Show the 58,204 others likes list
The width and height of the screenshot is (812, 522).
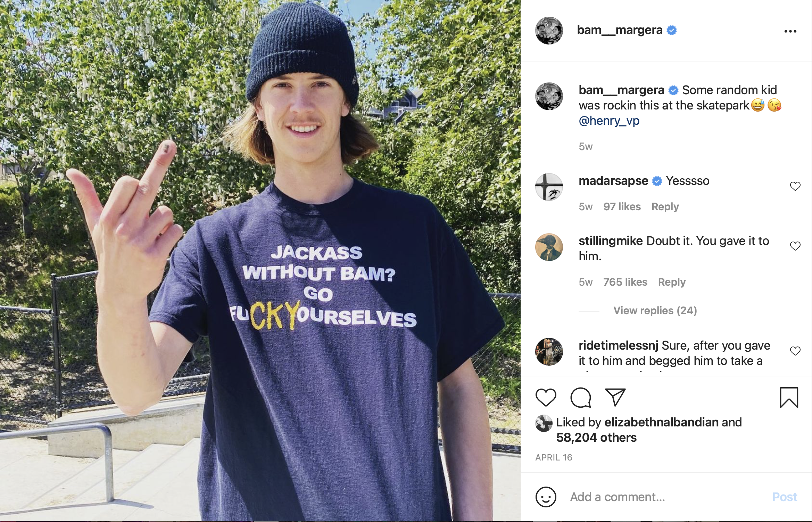(596, 437)
